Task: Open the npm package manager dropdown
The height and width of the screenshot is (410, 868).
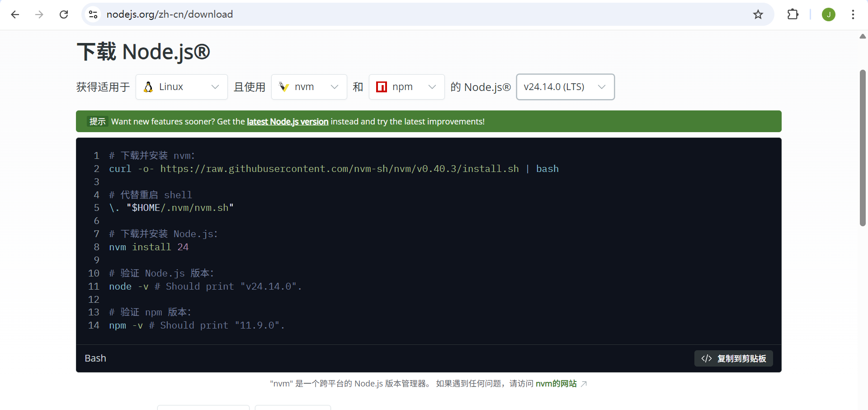Action: pyautogui.click(x=407, y=87)
